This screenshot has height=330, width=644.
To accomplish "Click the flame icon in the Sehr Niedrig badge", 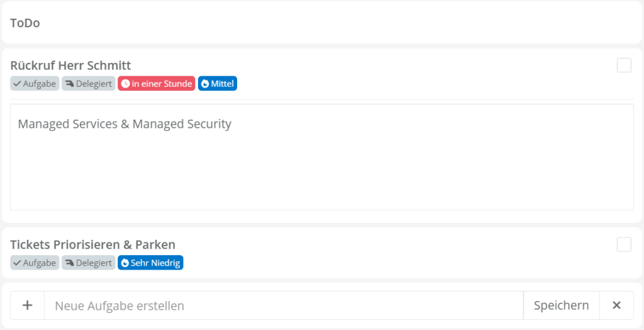I will coord(125,263).
